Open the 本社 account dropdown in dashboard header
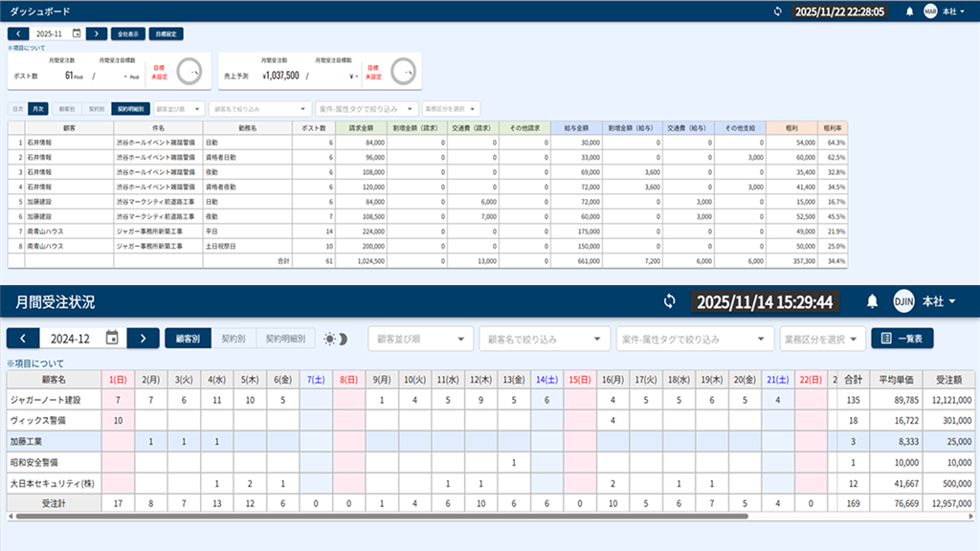This screenshot has height=551, width=980. click(x=953, y=11)
